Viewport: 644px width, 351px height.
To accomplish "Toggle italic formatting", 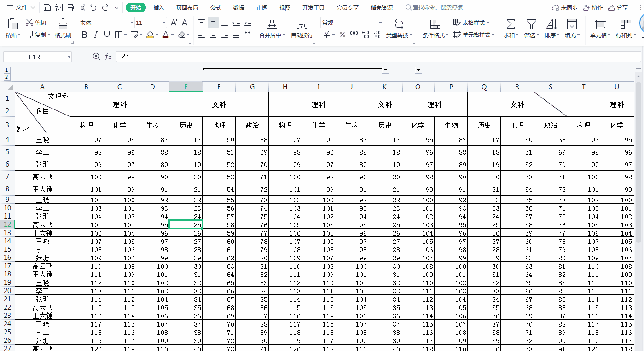I will [x=96, y=35].
